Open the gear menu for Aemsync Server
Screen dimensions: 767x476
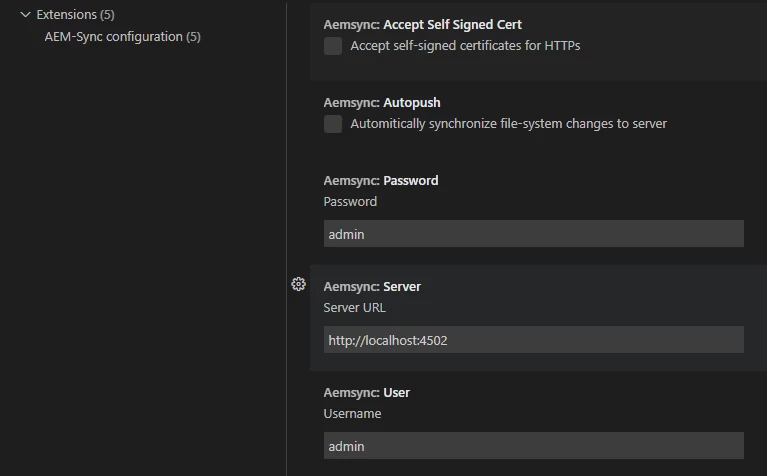(x=298, y=284)
